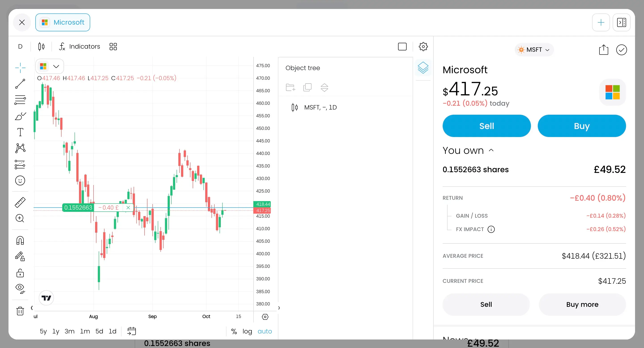Select MSFT, 1D in object tree
The height and width of the screenshot is (348, 644).
[x=320, y=107]
